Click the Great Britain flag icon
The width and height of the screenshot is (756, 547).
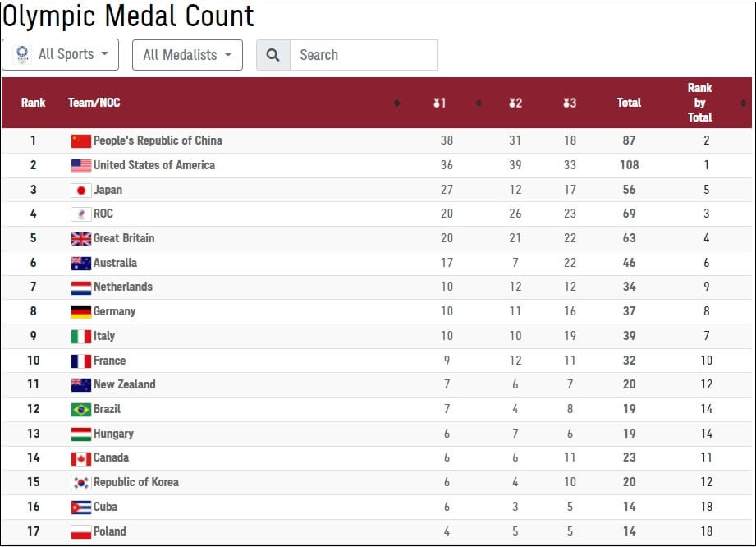click(x=81, y=239)
